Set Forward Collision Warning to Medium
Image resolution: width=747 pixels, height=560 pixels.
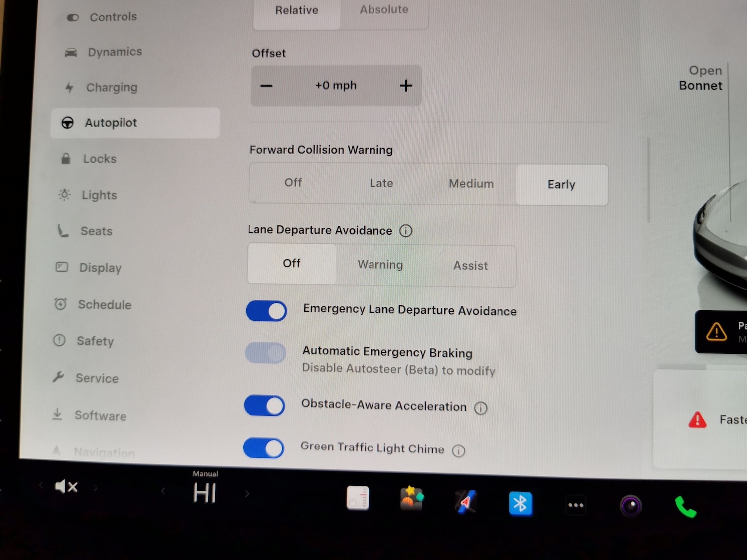[x=471, y=184]
